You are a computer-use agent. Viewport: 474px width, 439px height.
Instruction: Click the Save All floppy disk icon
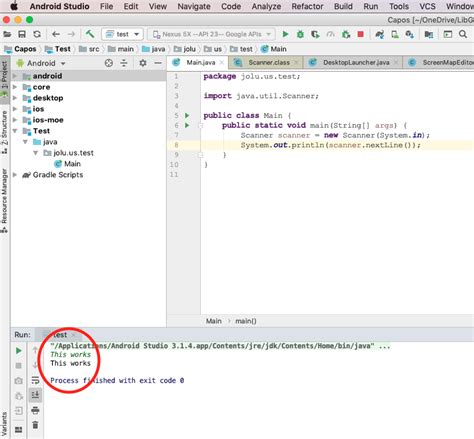(x=22, y=34)
